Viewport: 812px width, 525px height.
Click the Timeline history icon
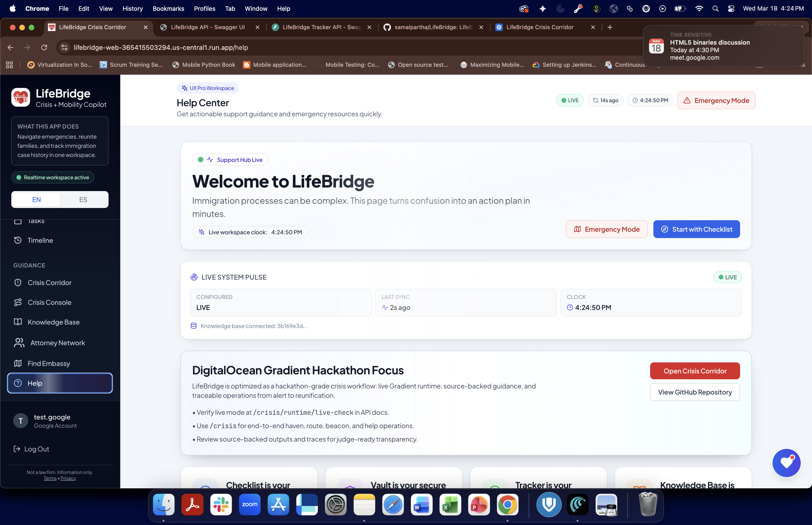tap(18, 240)
